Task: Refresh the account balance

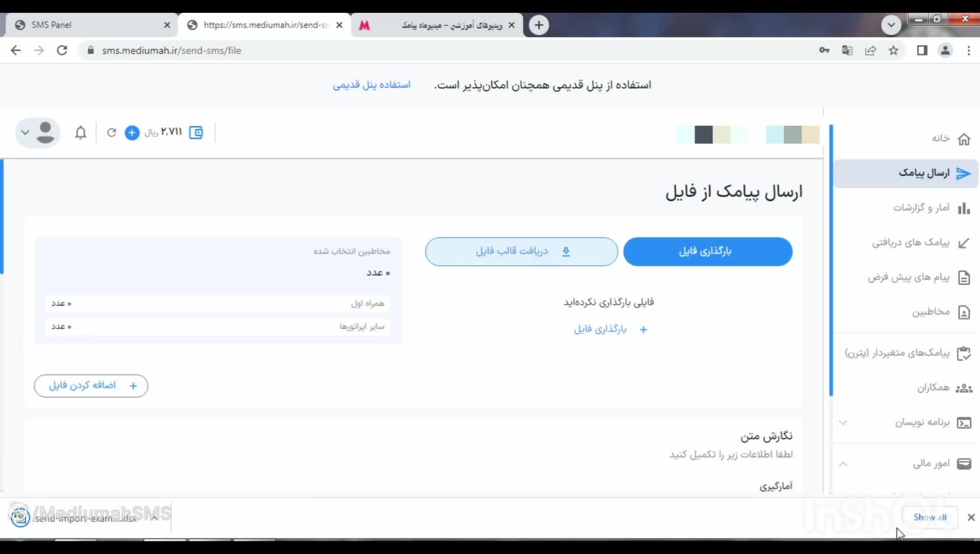Action: [111, 132]
